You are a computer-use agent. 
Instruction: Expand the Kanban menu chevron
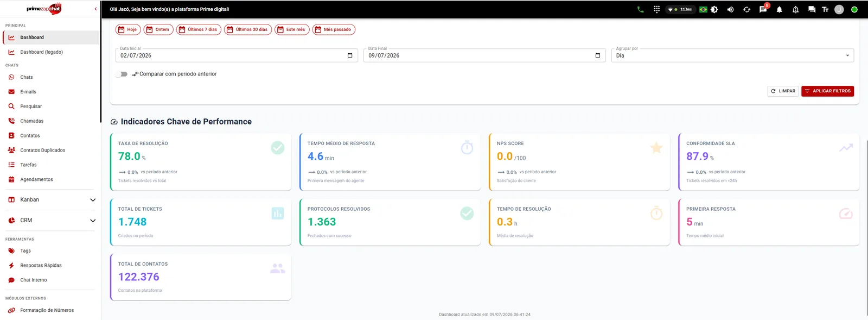coord(93,200)
